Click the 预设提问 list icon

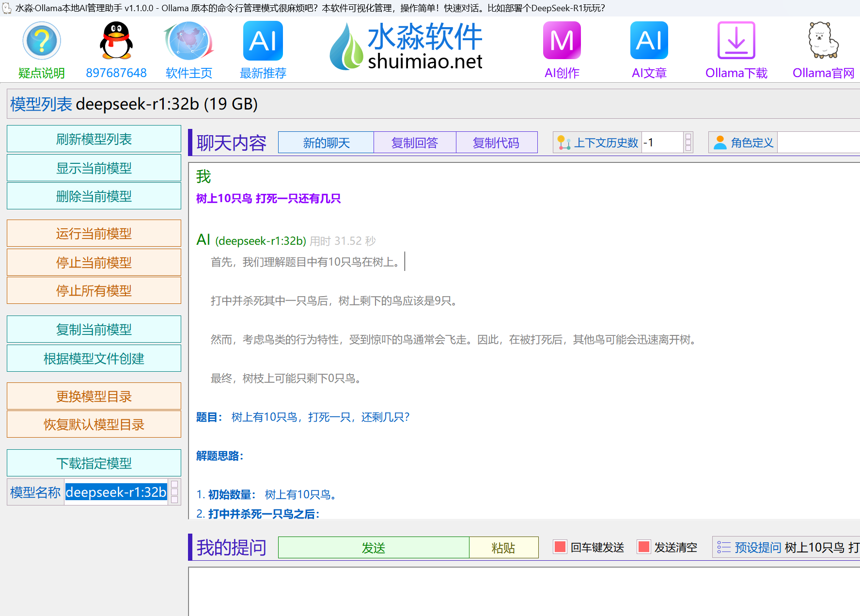[724, 547]
